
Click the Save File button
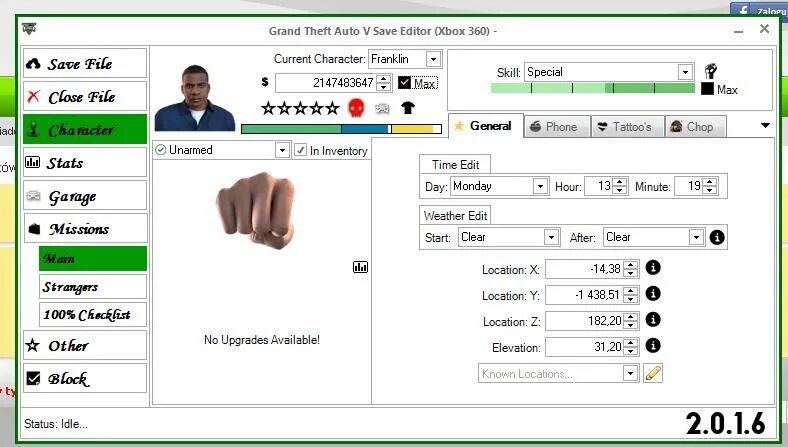click(85, 63)
